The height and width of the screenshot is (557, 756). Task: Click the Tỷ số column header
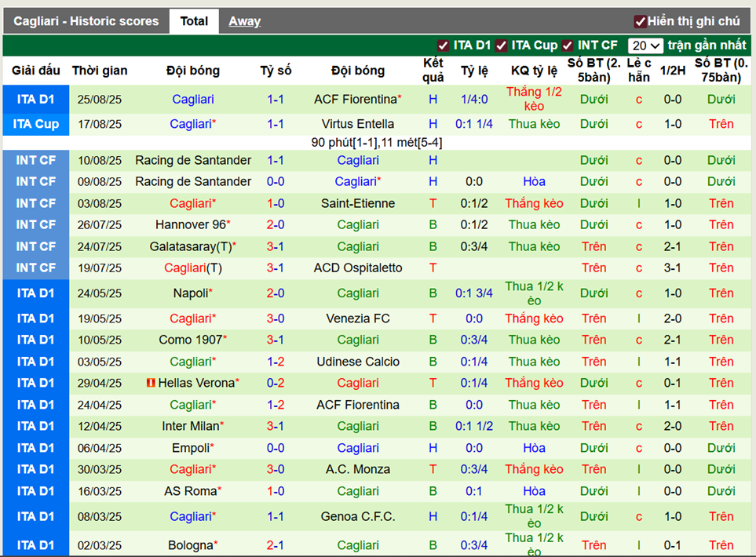[x=276, y=71]
